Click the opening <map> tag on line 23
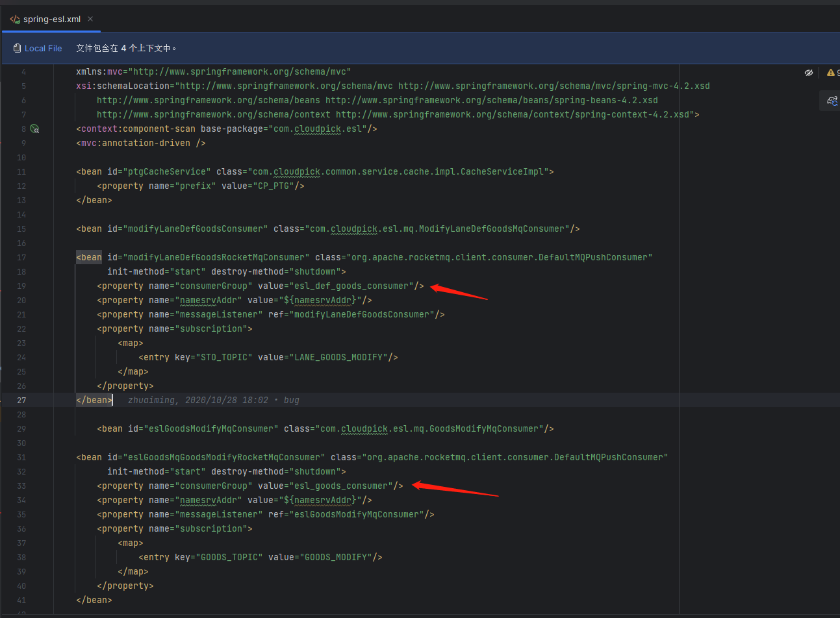Viewport: 840px width, 618px height. 131,343
